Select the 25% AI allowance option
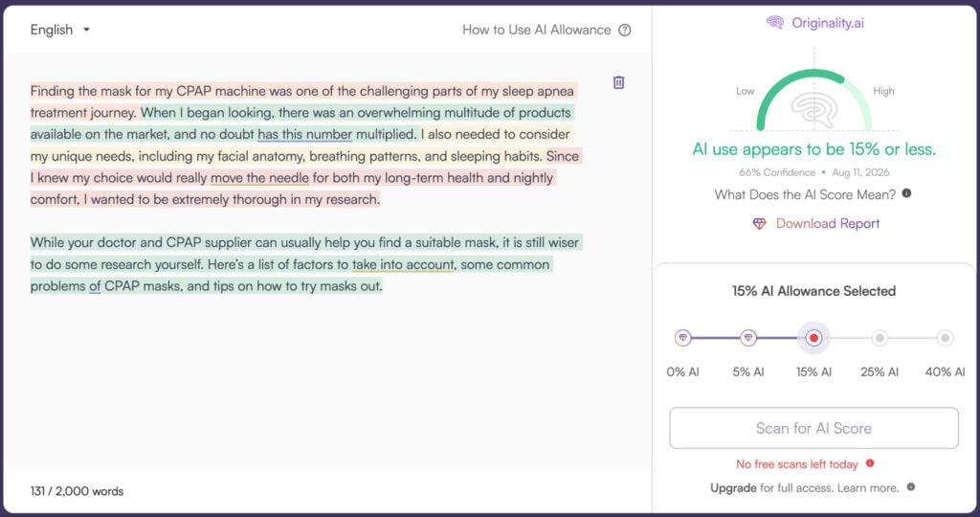Screen dimensions: 980x517 [x=880, y=338]
